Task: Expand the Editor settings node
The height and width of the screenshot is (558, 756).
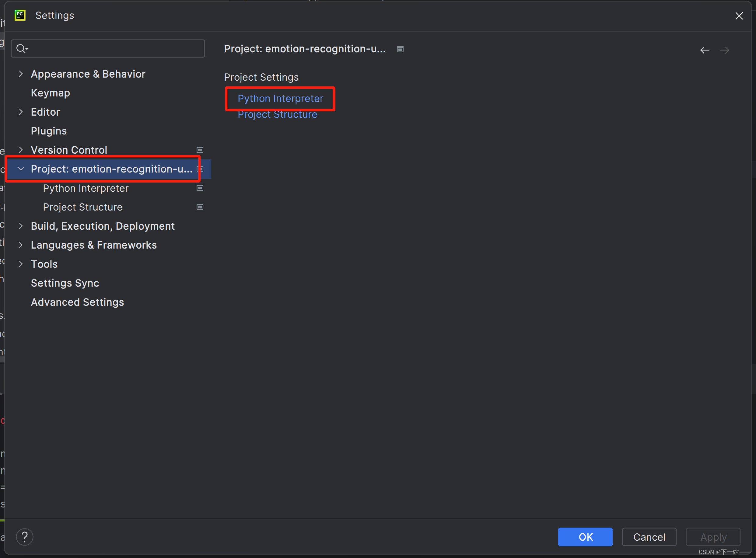Action: click(21, 112)
